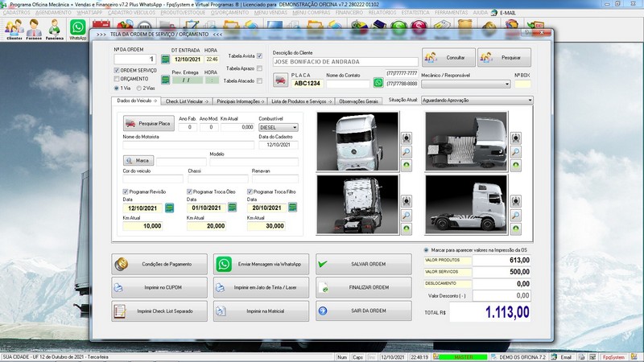Click the WhatsApp icon in the main toolbar

coord(78,28)
